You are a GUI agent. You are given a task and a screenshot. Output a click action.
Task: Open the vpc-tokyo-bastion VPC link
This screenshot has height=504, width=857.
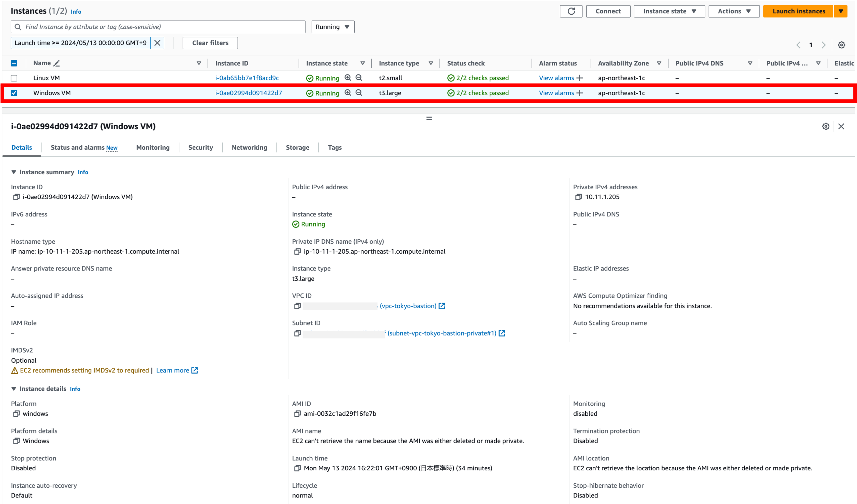point(408,306)
